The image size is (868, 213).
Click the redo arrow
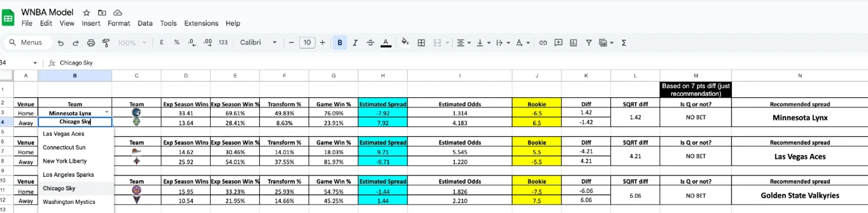(x=76, y=42)
